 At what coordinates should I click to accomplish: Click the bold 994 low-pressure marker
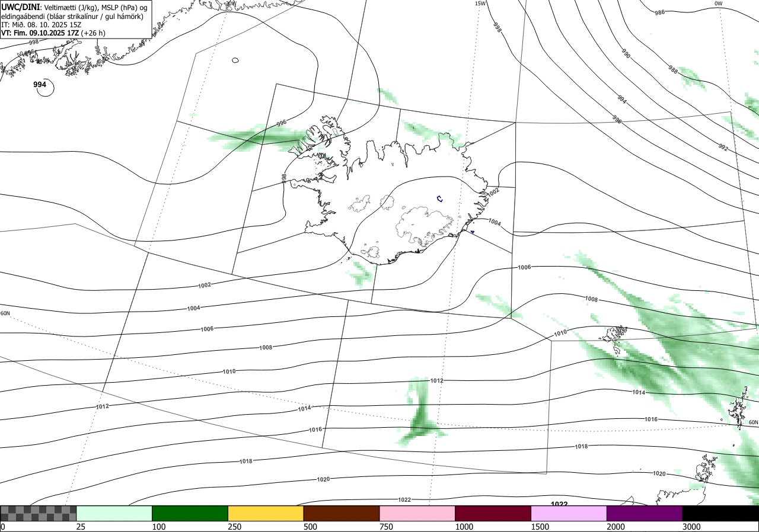click(40, 85)
